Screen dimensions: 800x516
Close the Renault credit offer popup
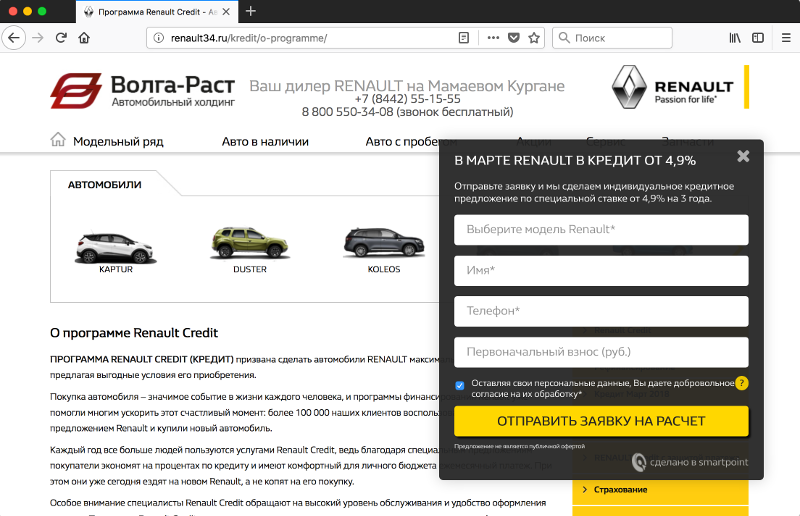click(743, 156)
